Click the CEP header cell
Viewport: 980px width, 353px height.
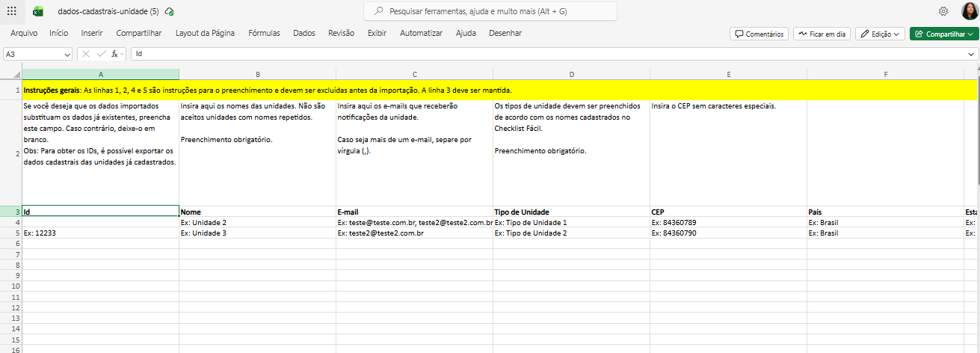(728, 212)
